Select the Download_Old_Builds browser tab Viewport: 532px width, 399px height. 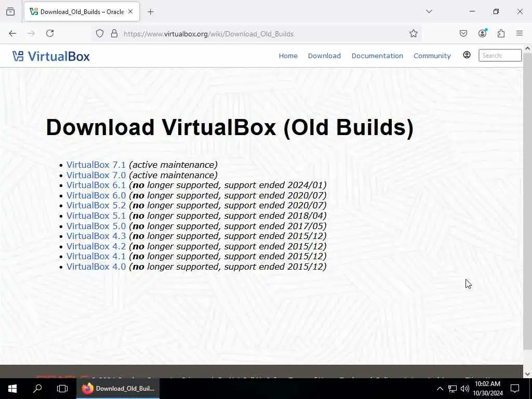(x=82, y=11)
